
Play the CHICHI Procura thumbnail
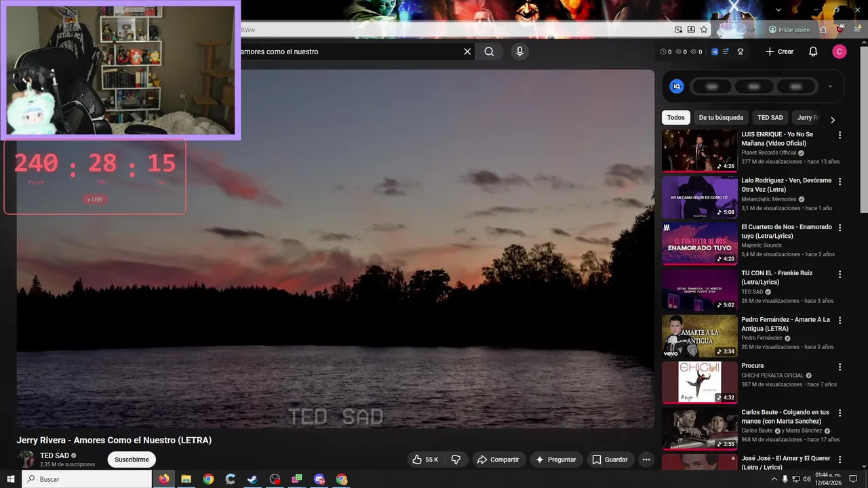[x=699, y=382]
